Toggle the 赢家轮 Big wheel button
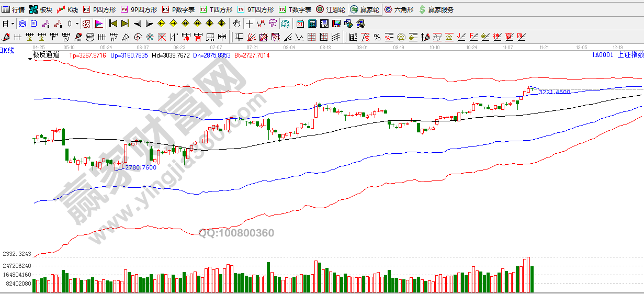644x294 pixels. click(x=365, y=9)
